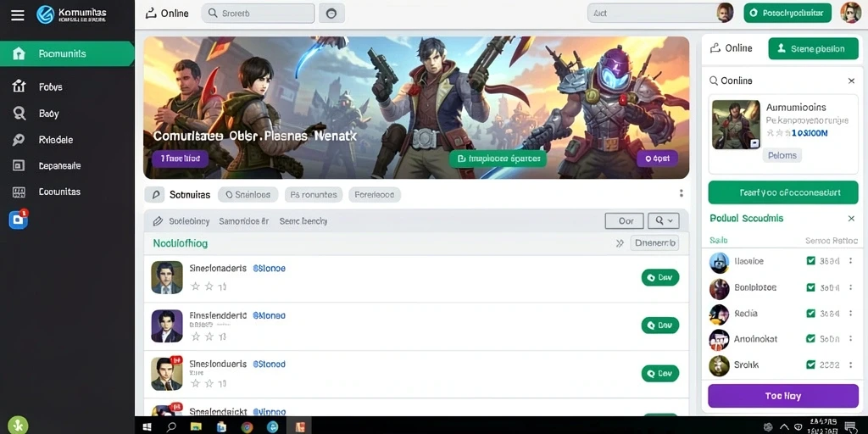This screenshot has height=434, width=868.
Task: Open the three-dot options for Bonlpiotoe
Action: coord(851,287)
